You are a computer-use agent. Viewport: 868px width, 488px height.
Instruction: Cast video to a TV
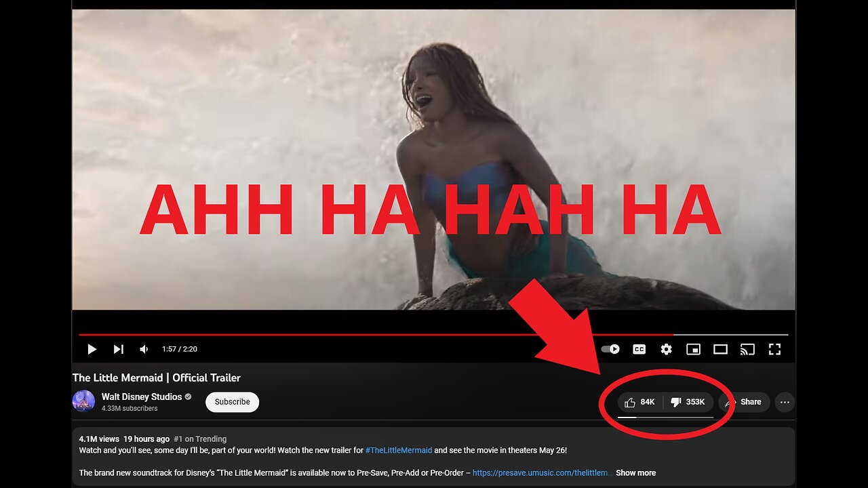pyautogui.click(x=747, y=349)
